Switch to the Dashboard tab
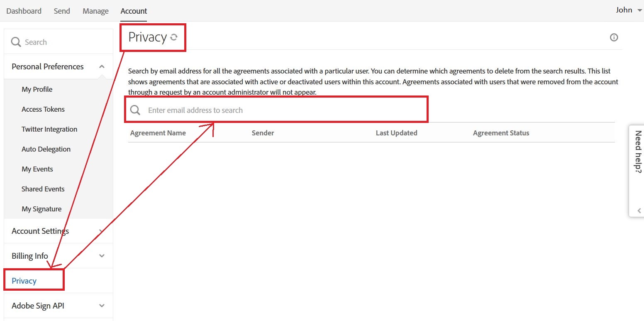 24,11
